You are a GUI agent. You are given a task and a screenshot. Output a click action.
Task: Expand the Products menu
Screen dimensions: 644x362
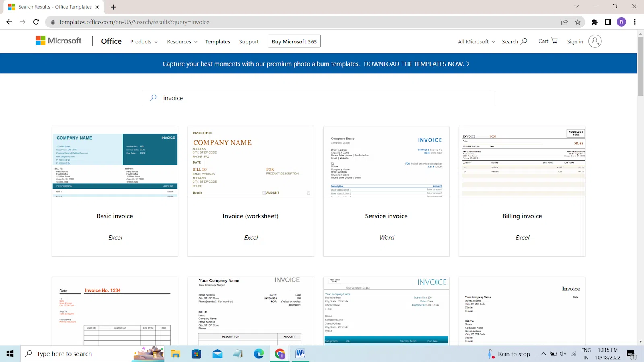(x=144, y=41)
